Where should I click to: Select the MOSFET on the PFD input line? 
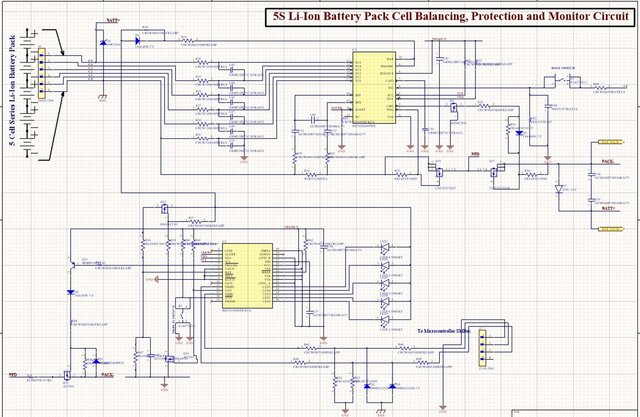point(67,374)
